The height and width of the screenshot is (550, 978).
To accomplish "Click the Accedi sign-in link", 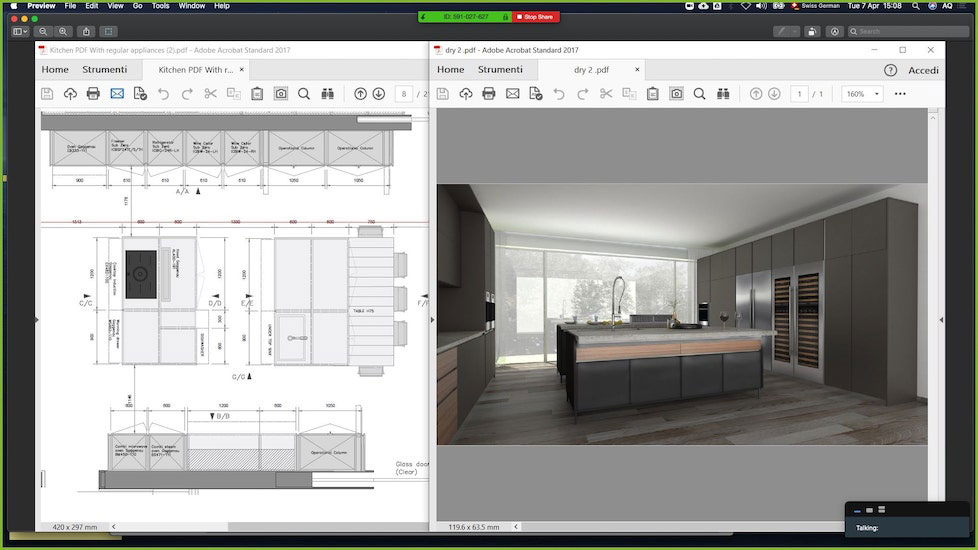I will pyautogui.click(x=923, y=70).
